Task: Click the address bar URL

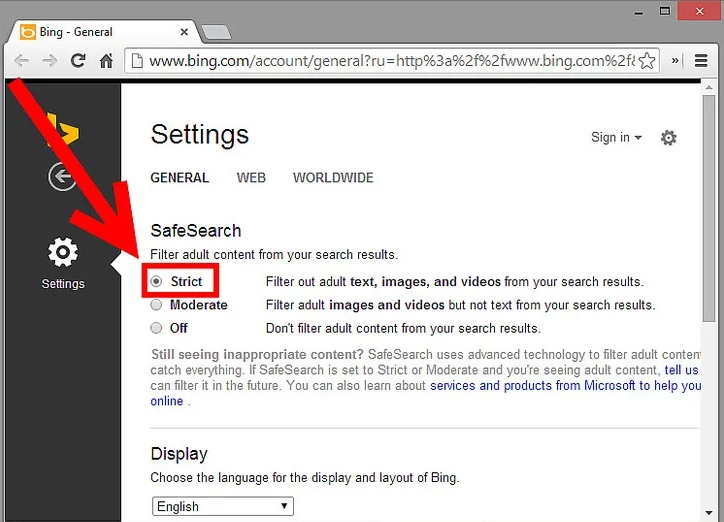Action: tap(392, 60)
